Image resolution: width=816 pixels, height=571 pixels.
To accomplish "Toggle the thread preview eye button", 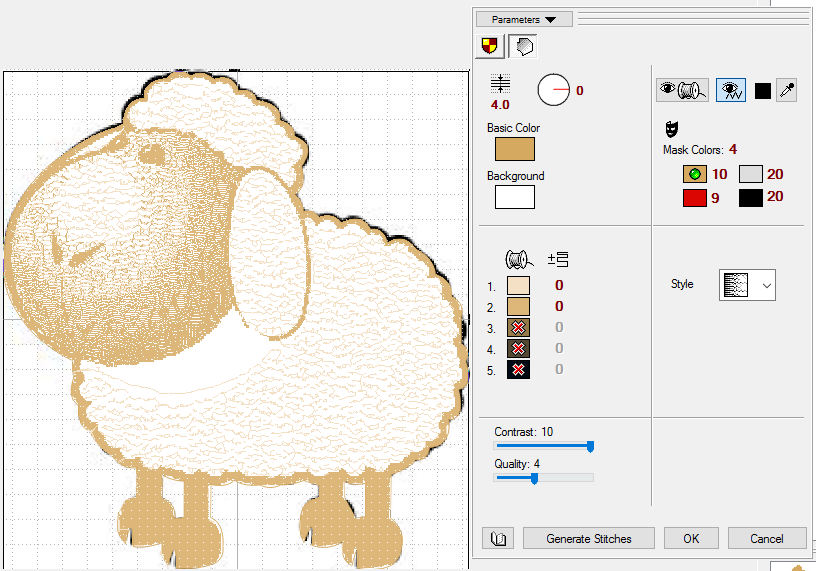I will pyautogui.click(x=682, y=90).
